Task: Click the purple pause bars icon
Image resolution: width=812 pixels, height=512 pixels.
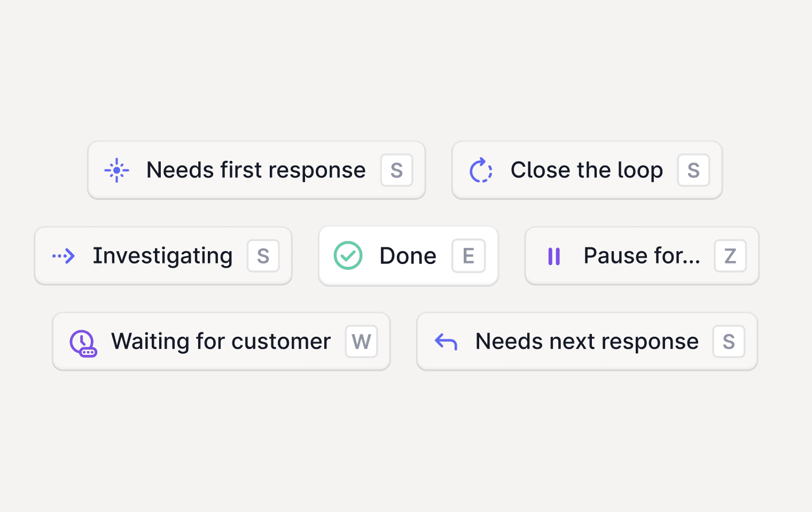Action: 554,256
